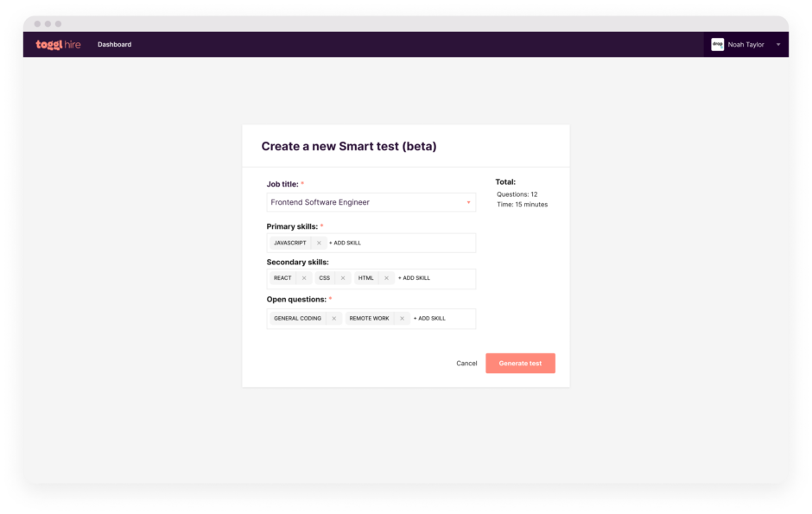
Task: Open the Dashboard menu item
Action: tap(114, 45)
